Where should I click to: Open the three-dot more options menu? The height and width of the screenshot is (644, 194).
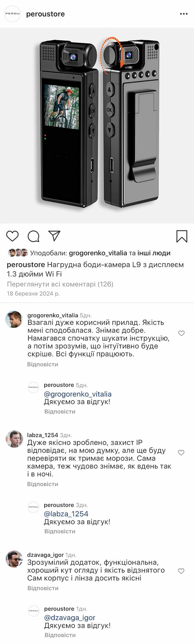pos(184,14)
